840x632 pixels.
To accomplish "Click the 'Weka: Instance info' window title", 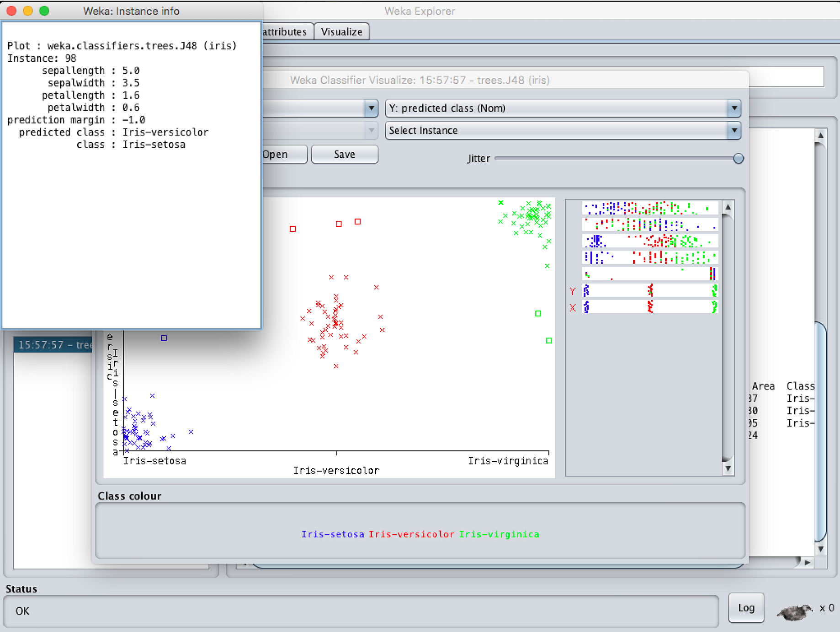I will [131, 11].
